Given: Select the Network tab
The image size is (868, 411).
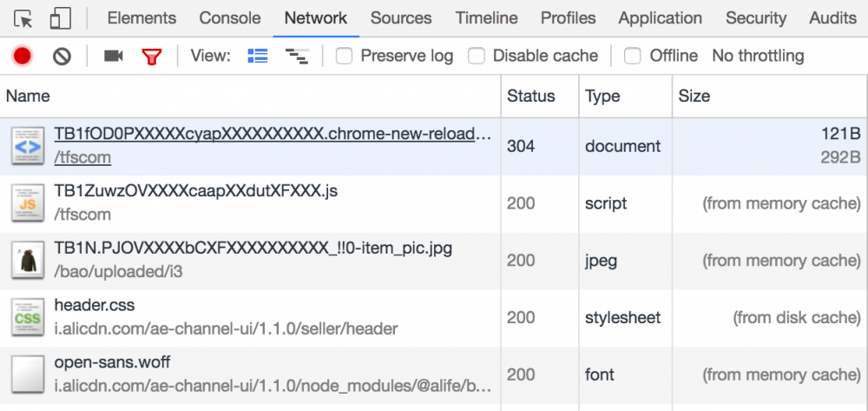Looking at the screenshot, I should [316, 18].
